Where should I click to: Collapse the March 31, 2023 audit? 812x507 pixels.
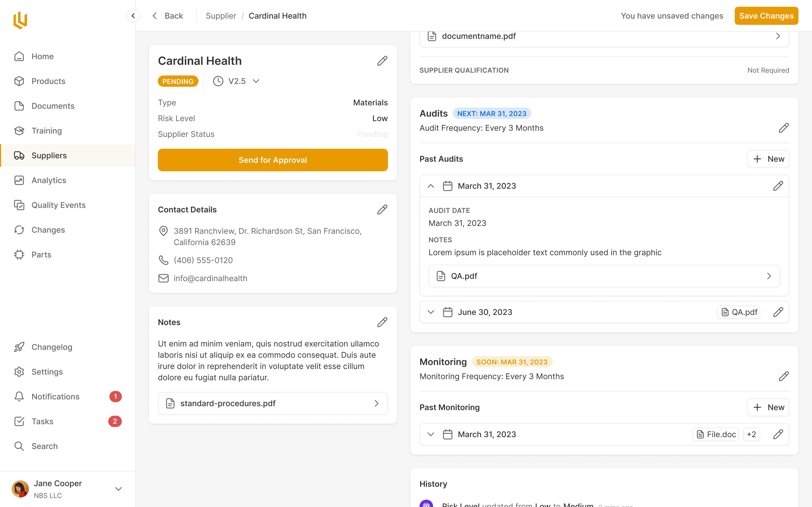click(x=431, y=186)
